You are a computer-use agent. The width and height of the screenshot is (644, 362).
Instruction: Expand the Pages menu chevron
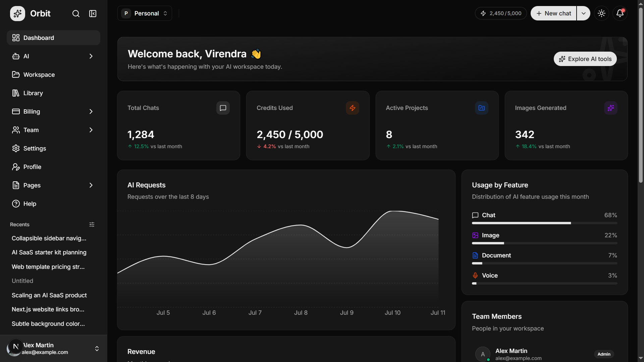[x=91, y=185]
